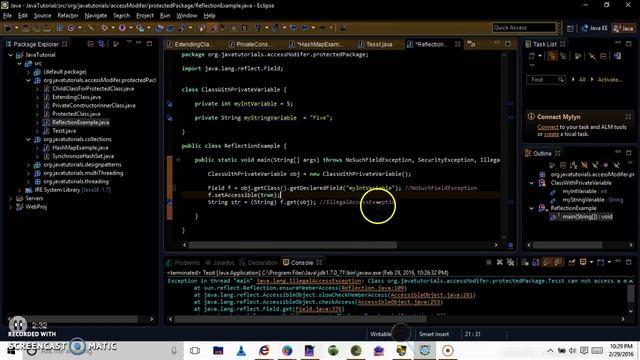Toggle Hide Fields icon in Outline toolbar

coord(584,165)
